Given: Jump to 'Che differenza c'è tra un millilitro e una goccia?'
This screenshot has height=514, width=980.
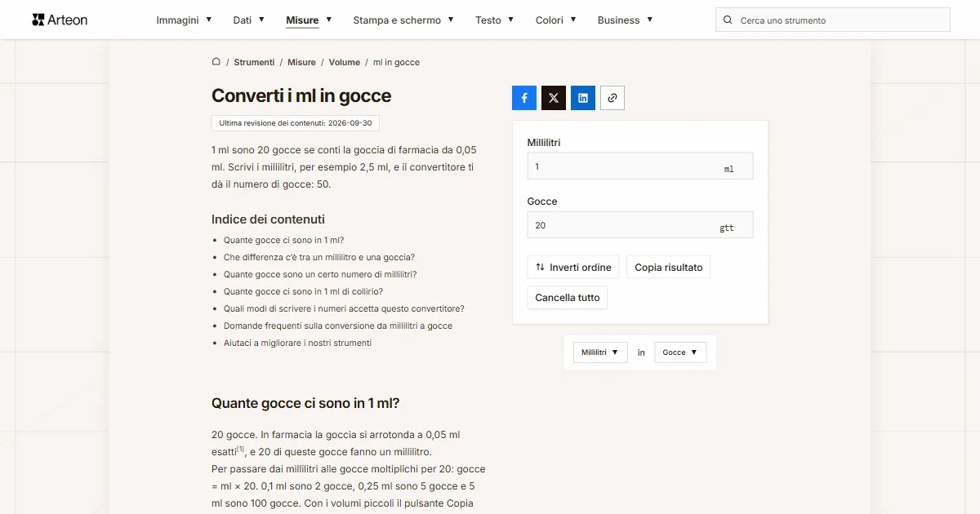Looking at the screenshot, I should (319, 257).
